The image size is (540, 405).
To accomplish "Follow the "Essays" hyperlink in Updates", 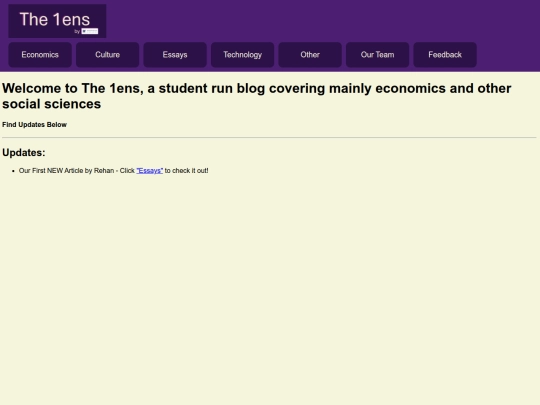I will tap(149, 171).
